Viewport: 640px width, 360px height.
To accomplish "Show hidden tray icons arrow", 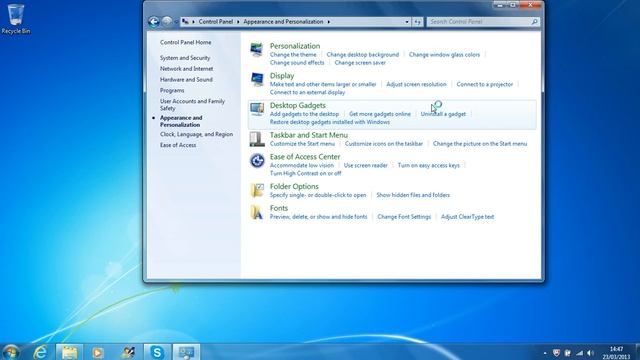I will point(545,353).
